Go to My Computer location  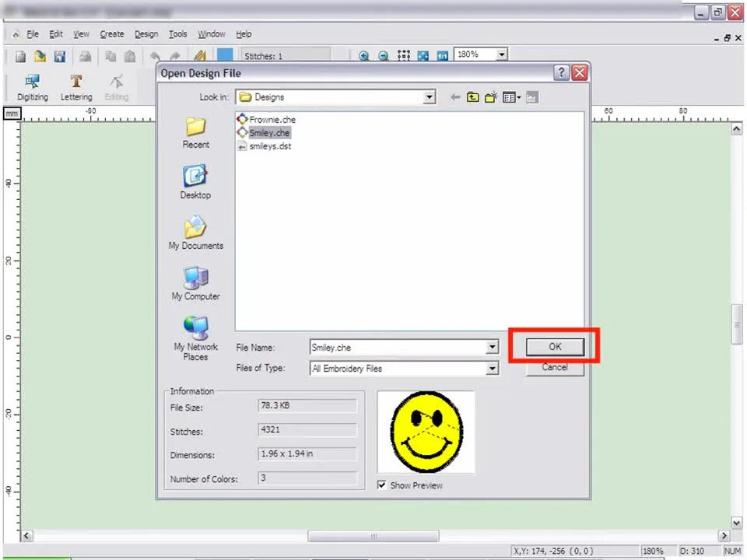(196, 283)
